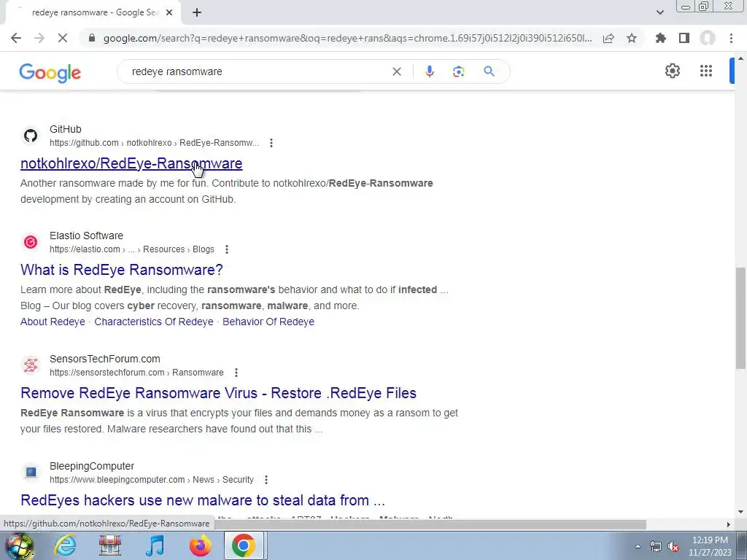The height and width of the screenshot is (560, 747).
Task: Open the Chrome profile avatar
Action: point(708,38)
